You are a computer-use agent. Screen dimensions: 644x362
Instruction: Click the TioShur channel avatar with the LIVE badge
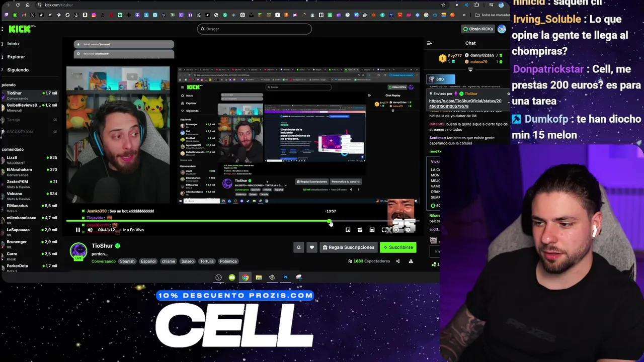point(78,251)
